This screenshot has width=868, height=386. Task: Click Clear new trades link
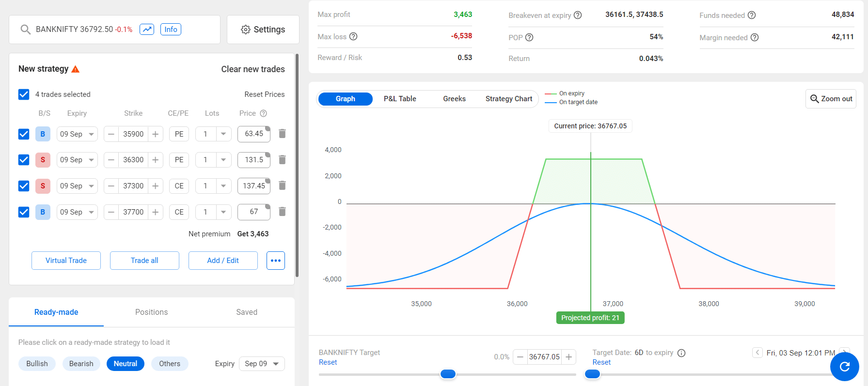point(253,69)
